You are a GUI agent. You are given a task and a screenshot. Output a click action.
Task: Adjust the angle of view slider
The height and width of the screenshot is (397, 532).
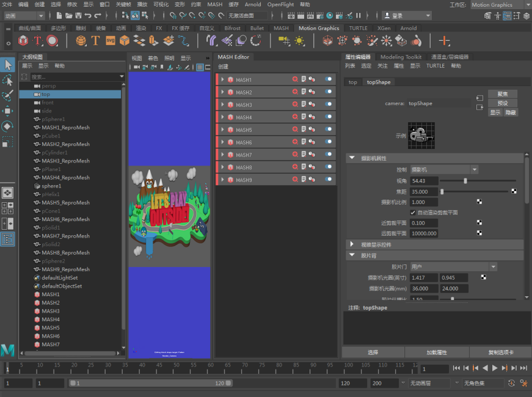465,181
